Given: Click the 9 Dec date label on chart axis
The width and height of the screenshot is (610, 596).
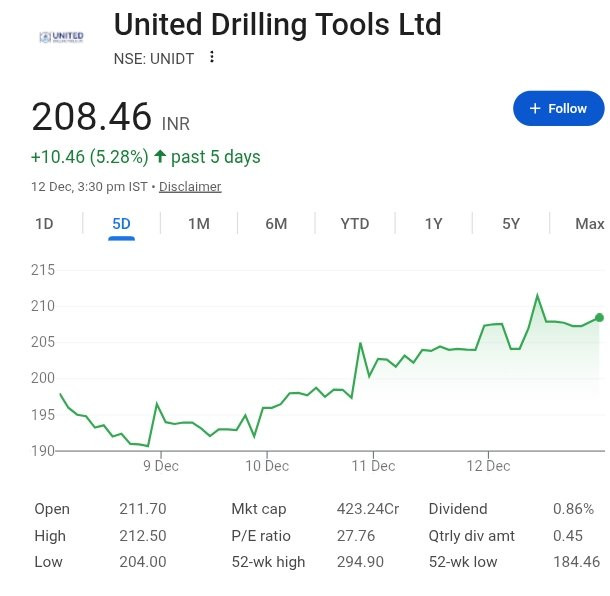Looking at the screenshot, I should pyautogui.click(x=161, y=466).
